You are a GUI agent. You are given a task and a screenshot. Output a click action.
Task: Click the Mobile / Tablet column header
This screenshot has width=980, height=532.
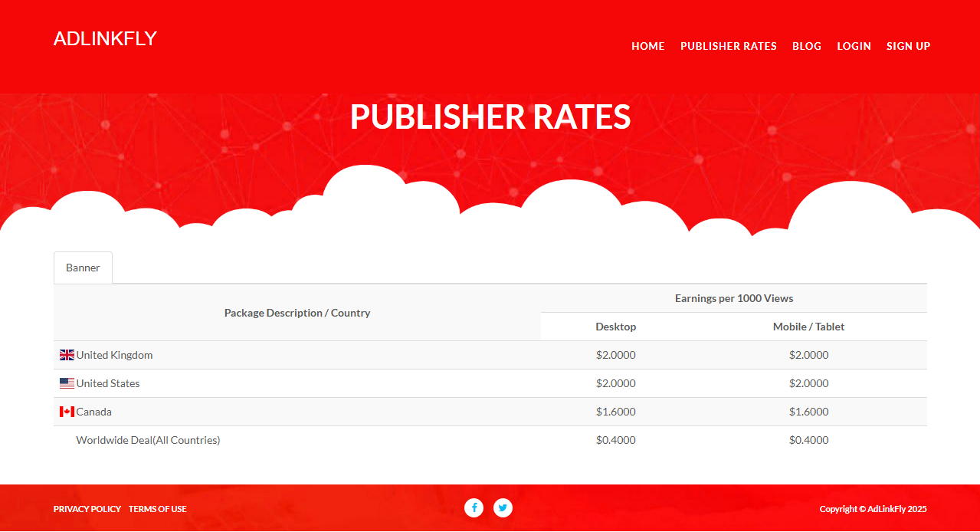coord(809,327)
